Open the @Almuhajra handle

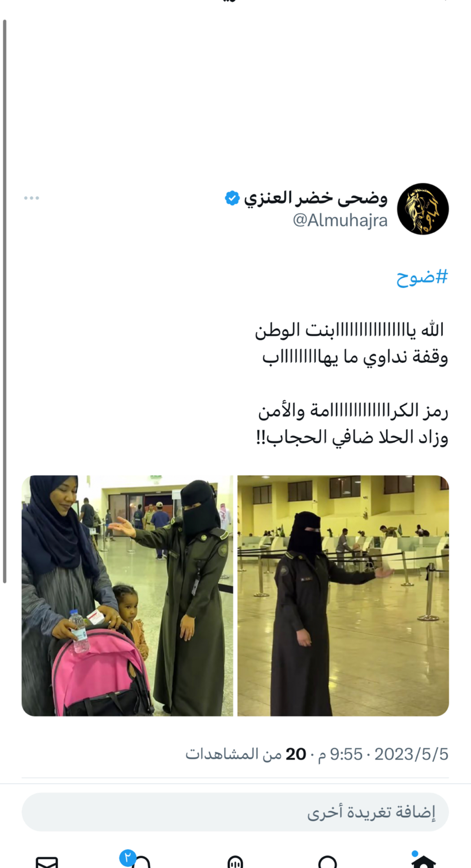pyautogui.click(x=340, y=220)
